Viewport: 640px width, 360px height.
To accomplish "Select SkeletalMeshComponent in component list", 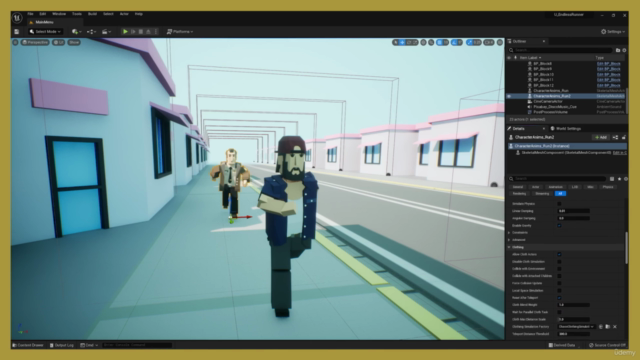I will 567,153.
